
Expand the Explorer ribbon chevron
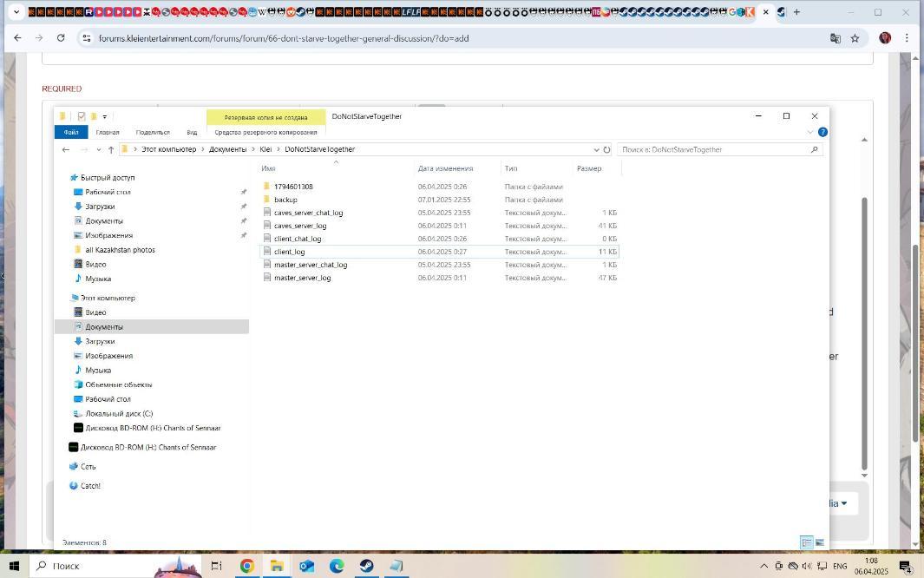[x=810, y=132]
